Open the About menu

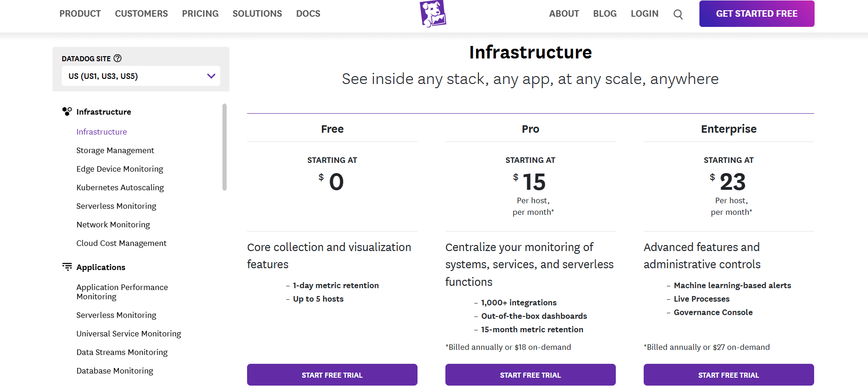coord(564,13)
